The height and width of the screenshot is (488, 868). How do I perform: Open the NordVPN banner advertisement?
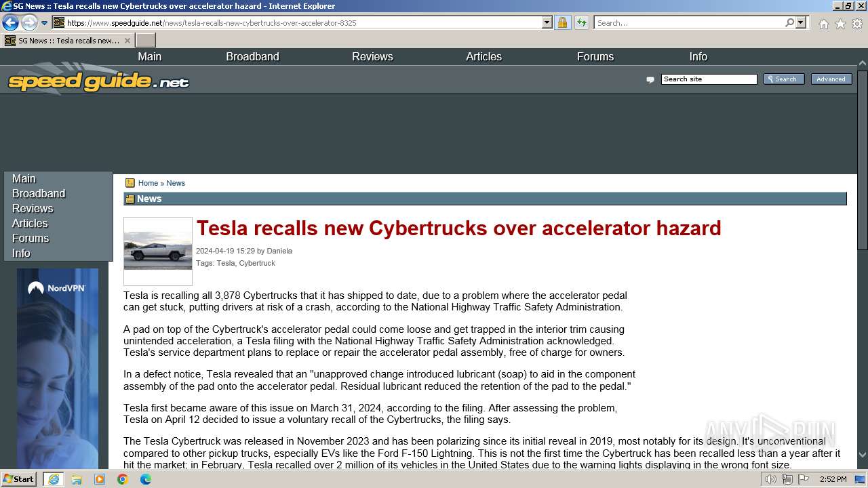coord(58,369)
